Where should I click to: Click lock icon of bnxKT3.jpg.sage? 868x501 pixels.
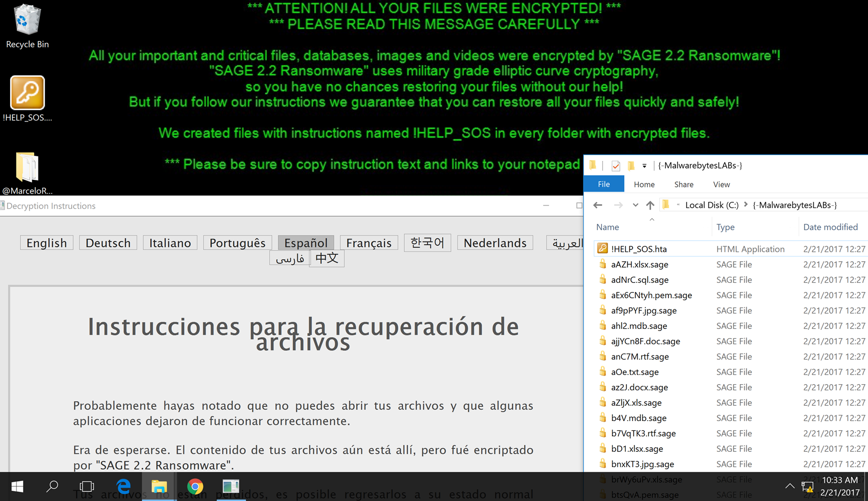(603, 464)
